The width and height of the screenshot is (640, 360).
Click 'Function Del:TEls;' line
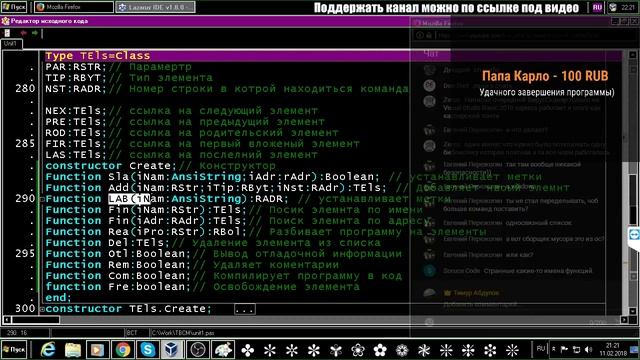107,243
